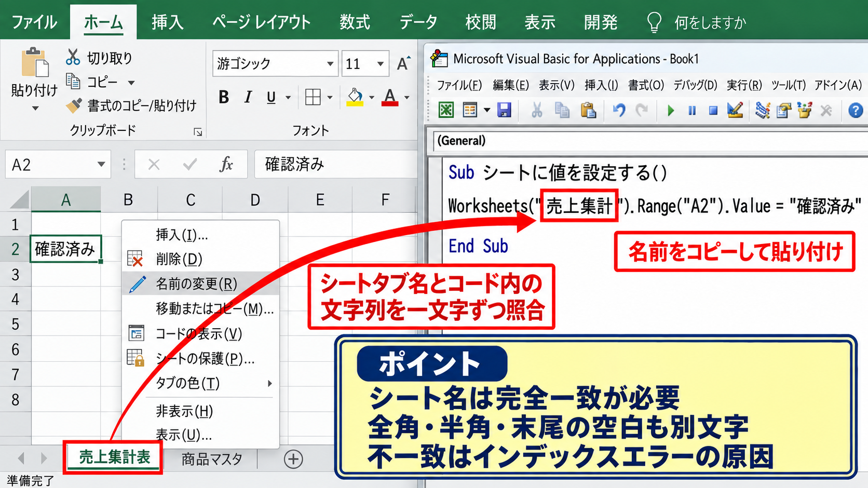868x488 pixels.
Task: Open the 游ゴシック font name dropdown
Action: [x=330, y=64]
